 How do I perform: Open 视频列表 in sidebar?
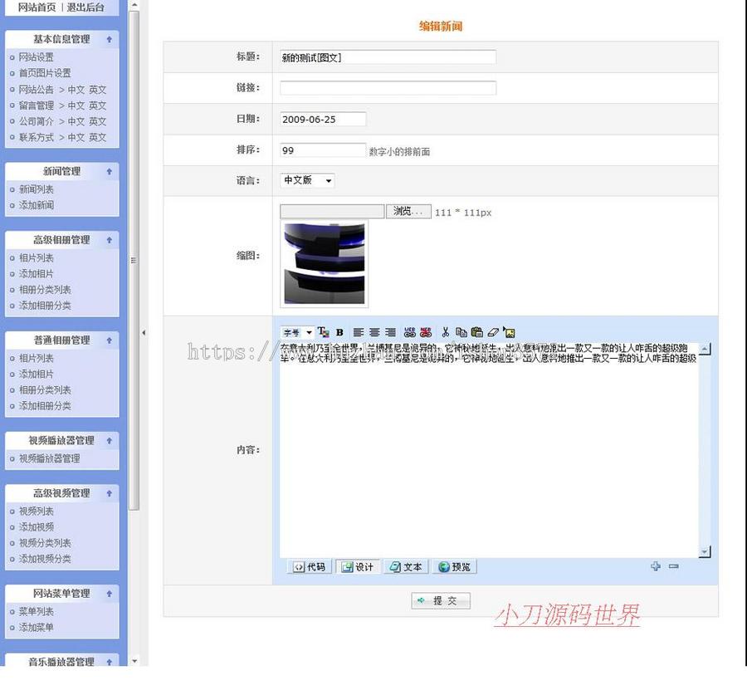pyautogui.click(x=37, y=511)
